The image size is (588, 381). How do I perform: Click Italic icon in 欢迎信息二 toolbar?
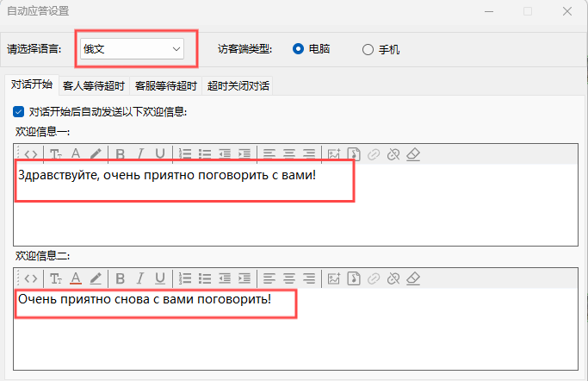coord(140,278)
